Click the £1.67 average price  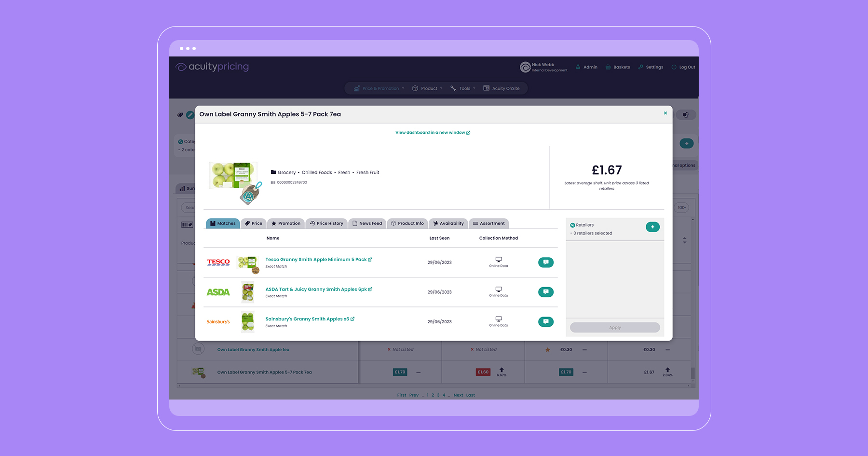[607, 170]
